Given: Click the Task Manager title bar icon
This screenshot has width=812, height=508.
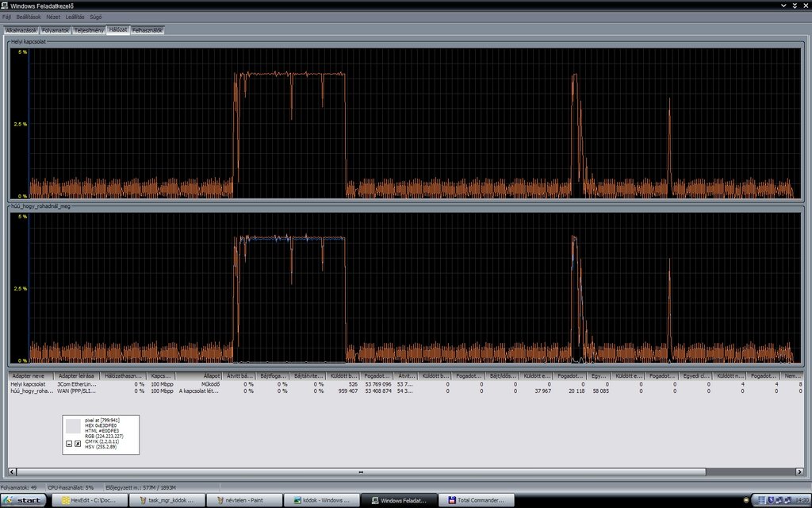Looking at the screenshot, I should [x=5, y=6].
